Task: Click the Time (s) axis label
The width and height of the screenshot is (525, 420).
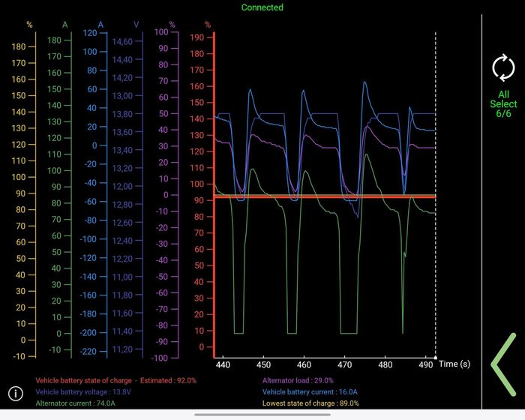Action: [454, 364]
